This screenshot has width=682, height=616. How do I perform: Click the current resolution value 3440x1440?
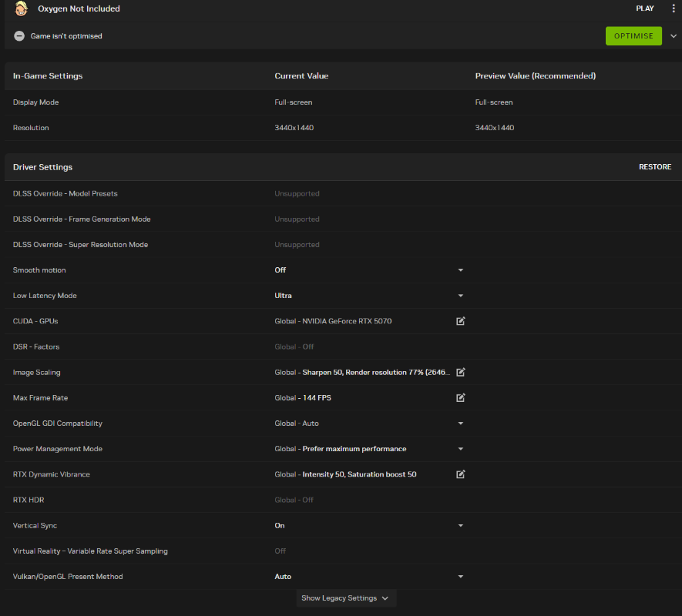(x=294, y=128)
